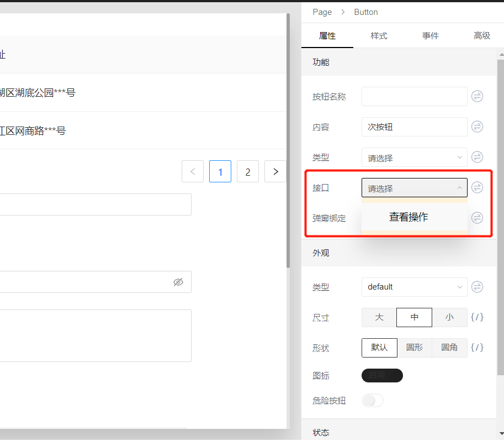Switch to the 事件 tab
This screenshot has width=504, height=441.
pos(431,35)
